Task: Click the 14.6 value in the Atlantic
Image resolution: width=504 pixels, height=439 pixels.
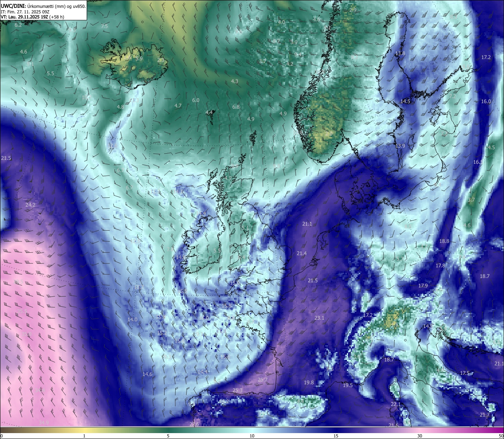Action: 147,374
